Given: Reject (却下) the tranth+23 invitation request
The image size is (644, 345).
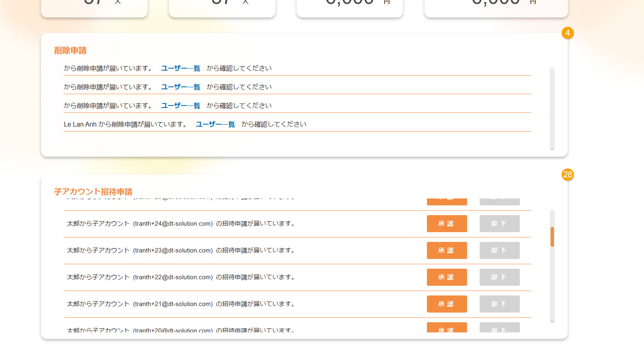Looking at the screenshot, I should [x=499, y=250].
